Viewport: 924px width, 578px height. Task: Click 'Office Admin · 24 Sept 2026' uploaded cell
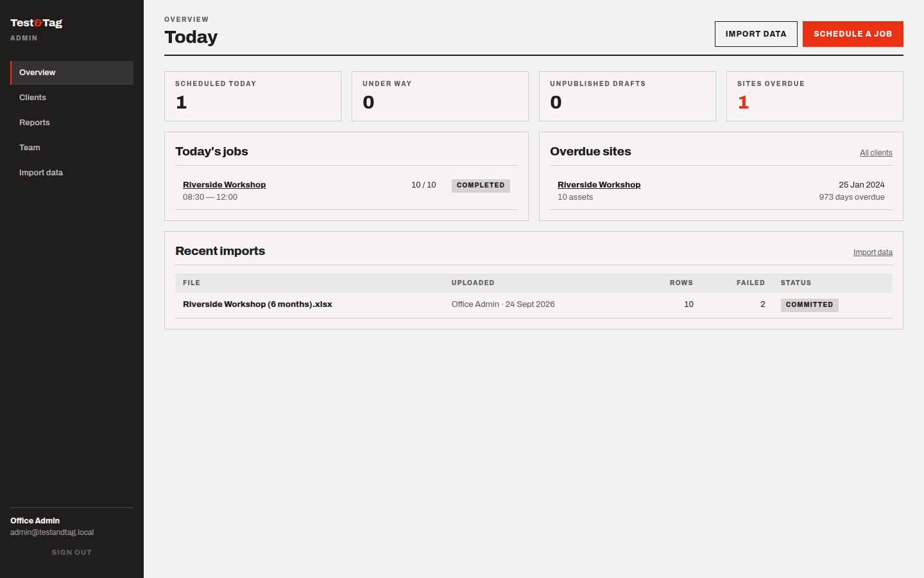tap(503, 304)
